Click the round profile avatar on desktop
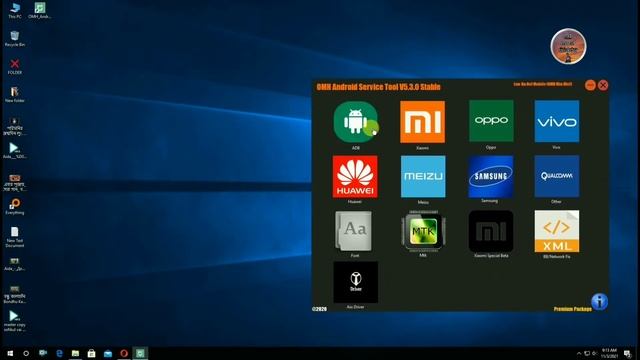 (568, 46)
